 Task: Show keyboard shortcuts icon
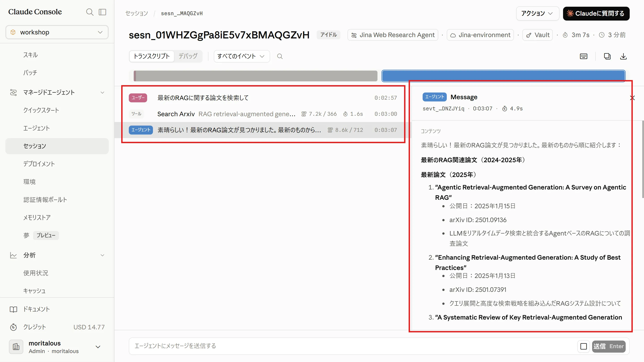tap(583, 57)
